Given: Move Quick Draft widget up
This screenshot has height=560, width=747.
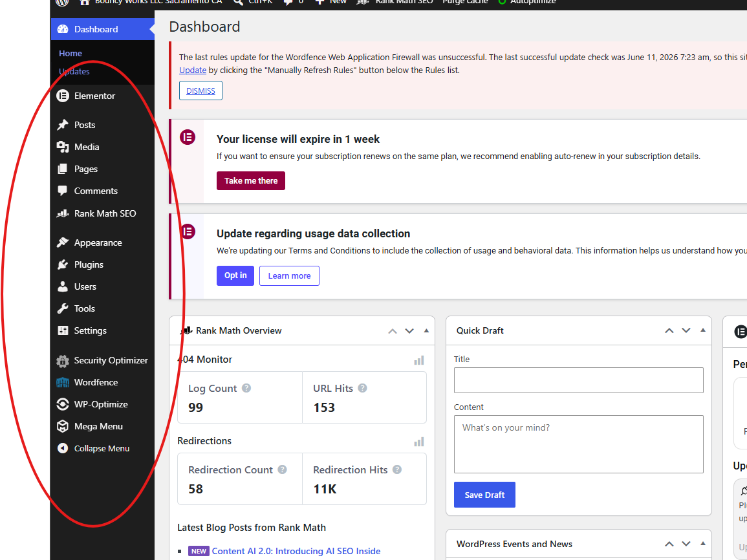Looking at the screenshot, I should 669,330.
